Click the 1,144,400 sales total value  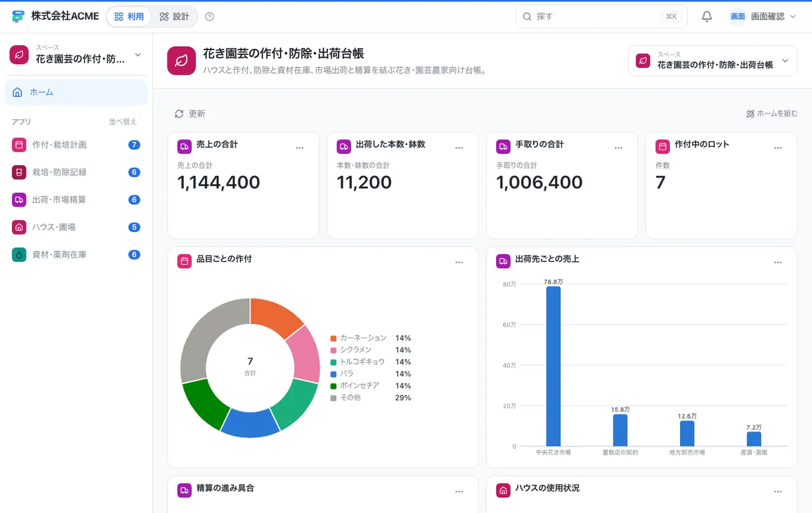[x=219, y=183]
